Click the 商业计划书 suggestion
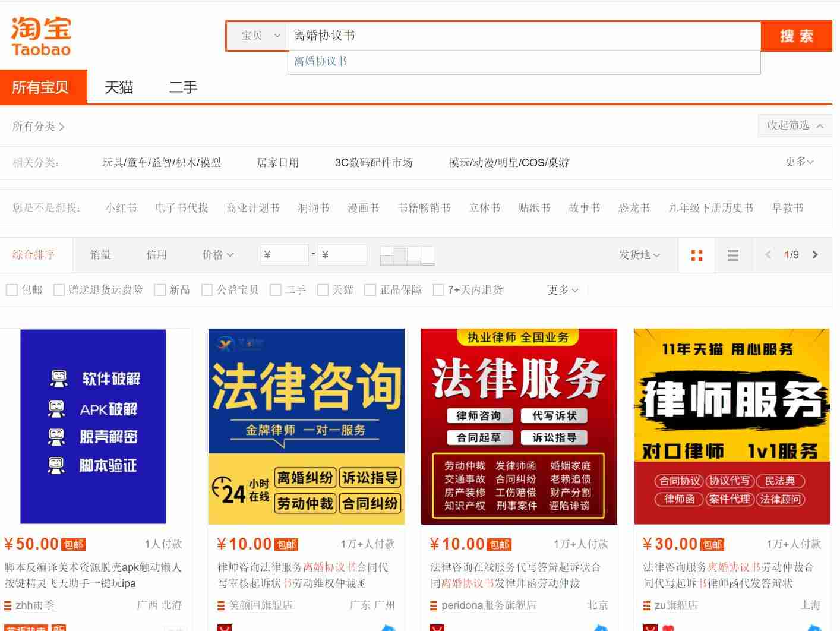This screenshot has height=631, width=840. click(x=253, y=208)
